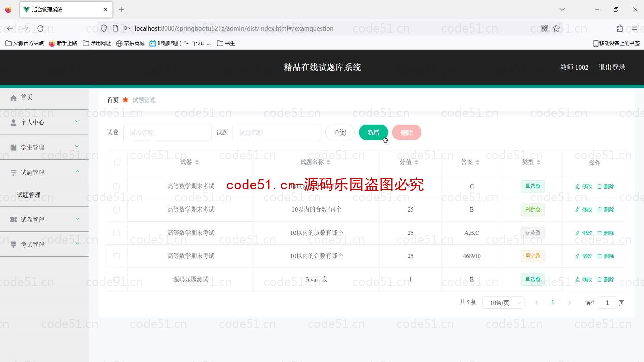The width and height of the screenshot is (644, 362).
Task: Check the 源码乐园测试 row checkbox
Action: point(116,279)
